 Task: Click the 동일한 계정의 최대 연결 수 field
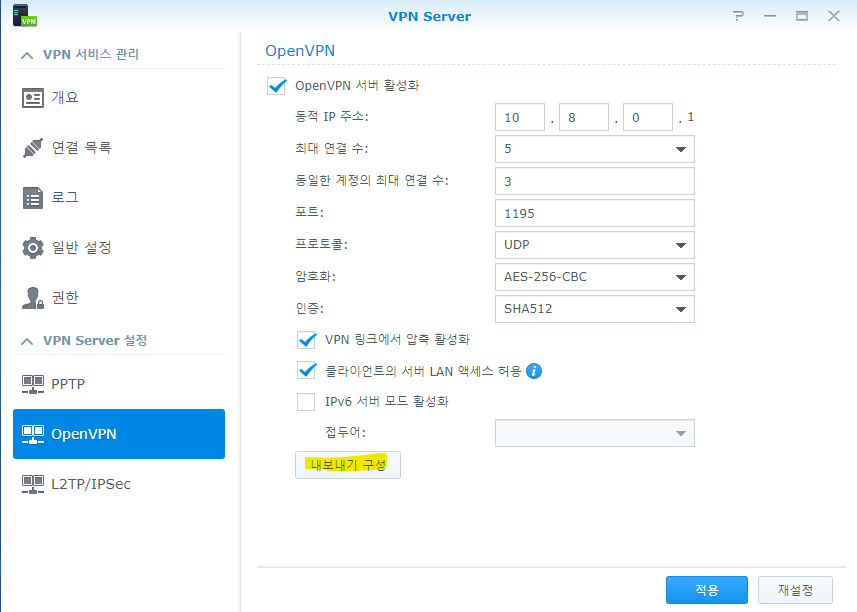coord(595,181)
